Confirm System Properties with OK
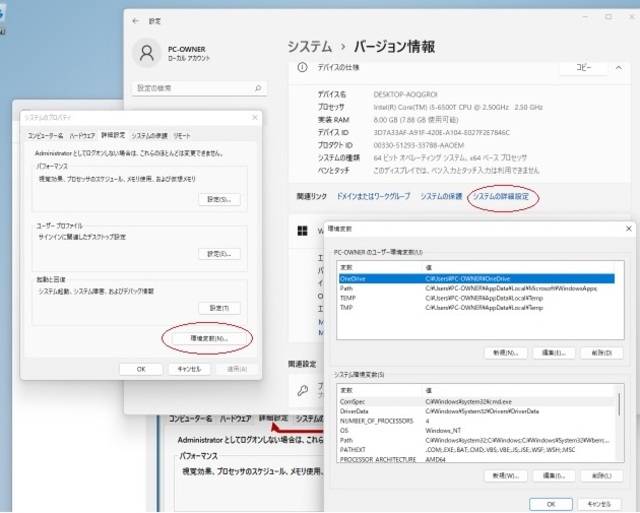 point(141,369)
